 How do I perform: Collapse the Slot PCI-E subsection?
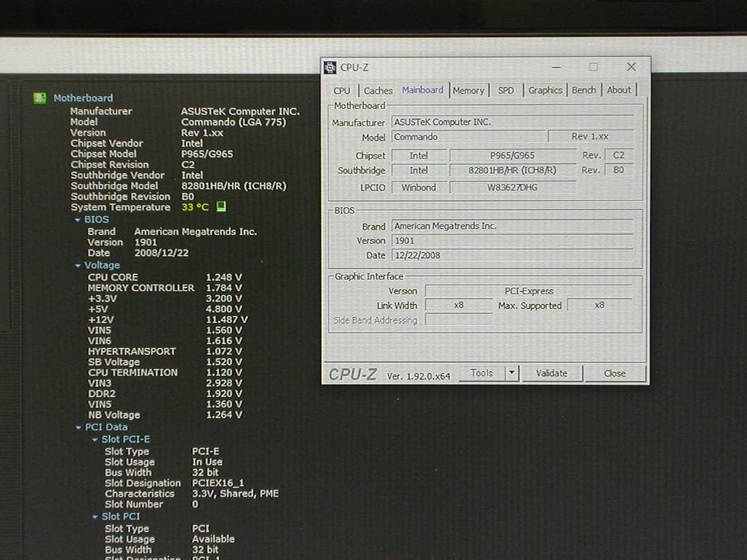coord(95,438)
